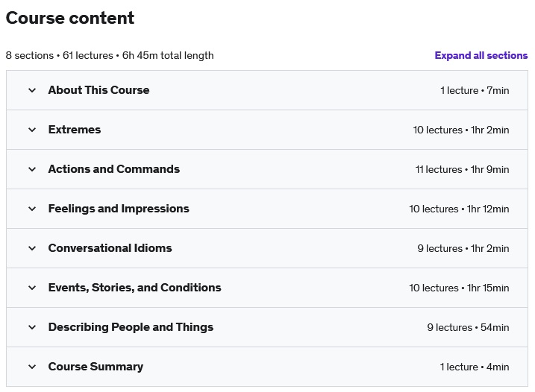Click the '9 lectures • 54min' label
Screen dimensions: 535x392
468,327
